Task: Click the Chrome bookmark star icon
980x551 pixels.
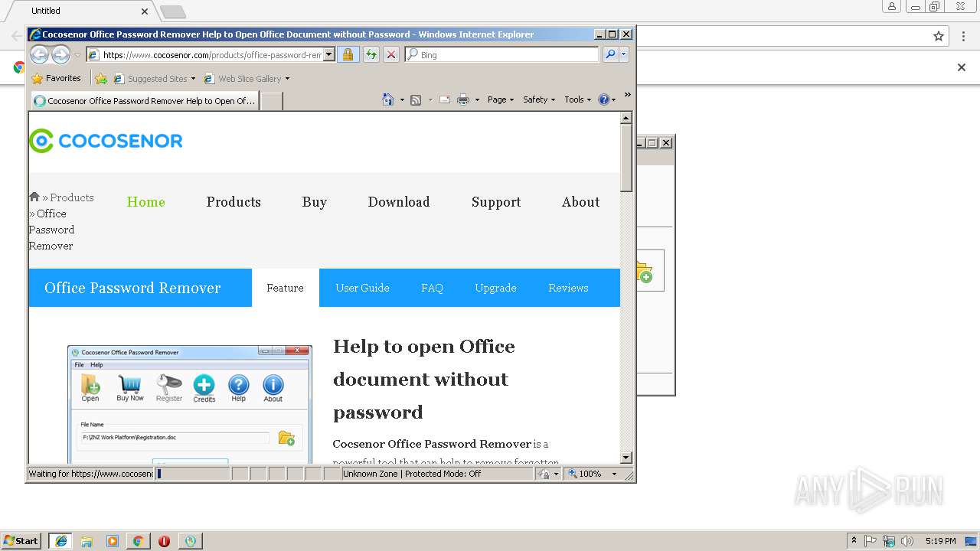Action: point(939,36)
